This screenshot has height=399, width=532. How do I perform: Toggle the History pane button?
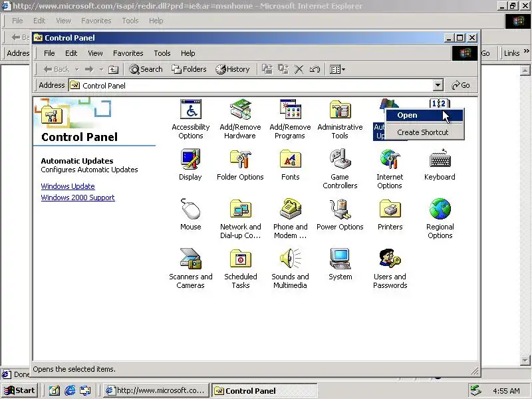click(233, 70)
